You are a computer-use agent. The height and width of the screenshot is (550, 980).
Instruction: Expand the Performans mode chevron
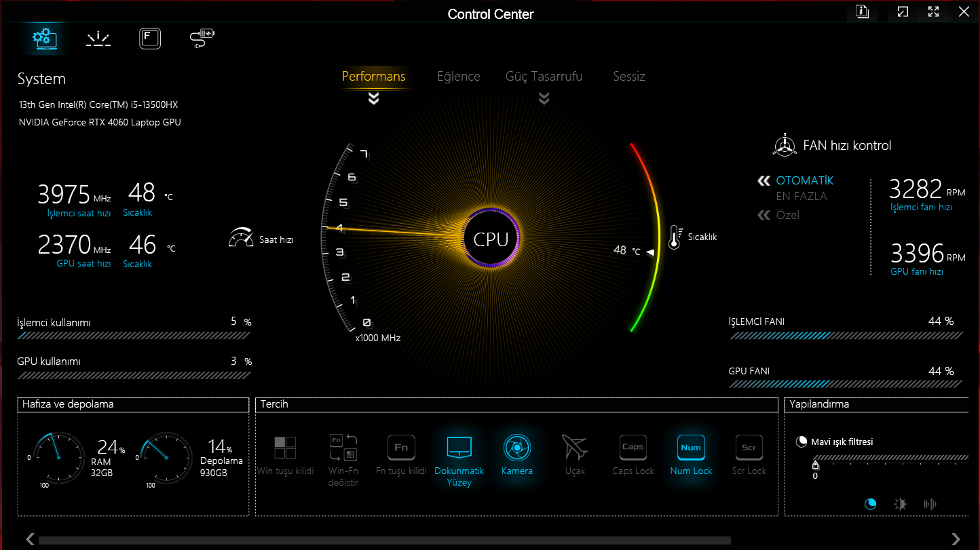[373, 99]
